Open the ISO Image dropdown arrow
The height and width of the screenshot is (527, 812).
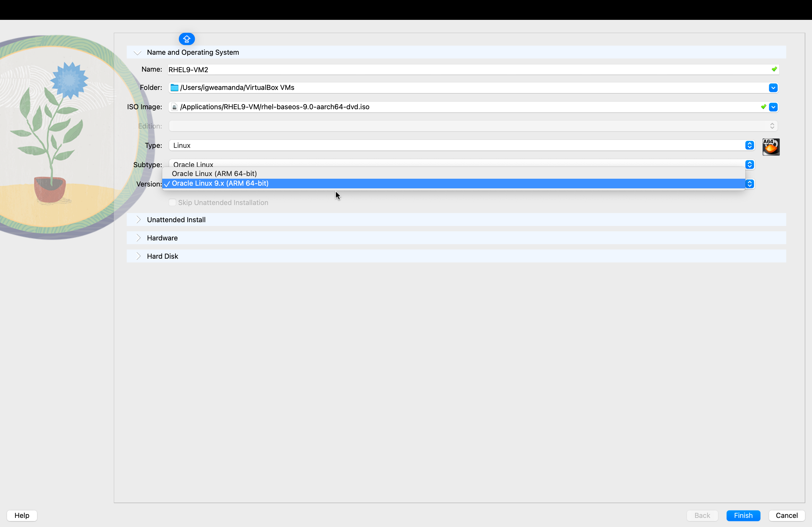click(773, 107)
